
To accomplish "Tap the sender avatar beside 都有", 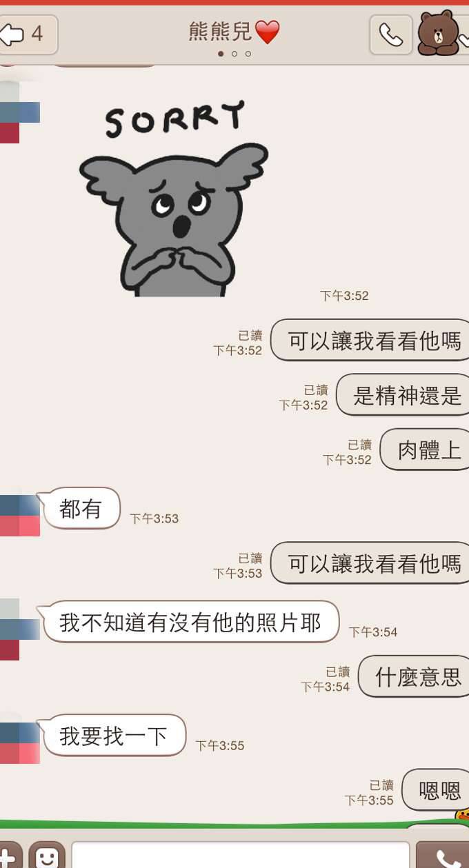I will 20,515.
